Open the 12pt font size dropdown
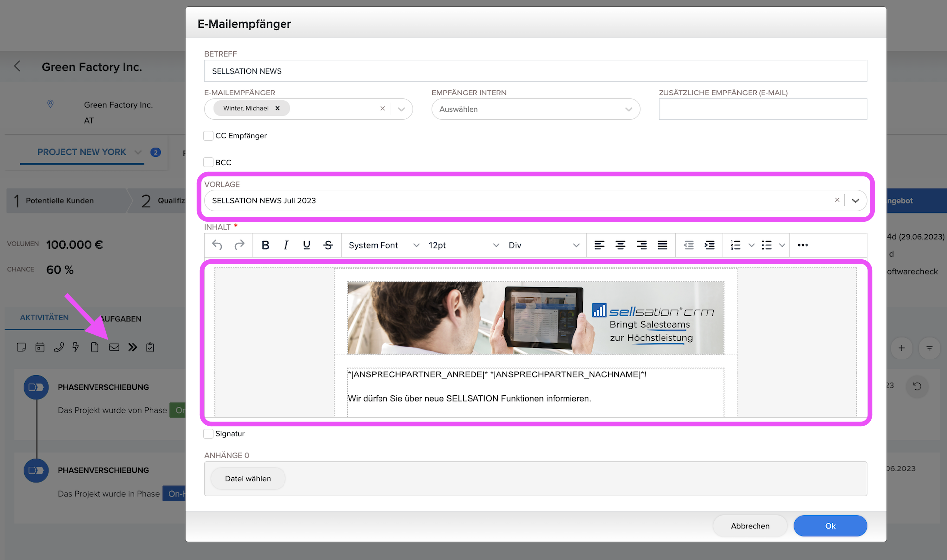The image size is (947, 560). 464,245
